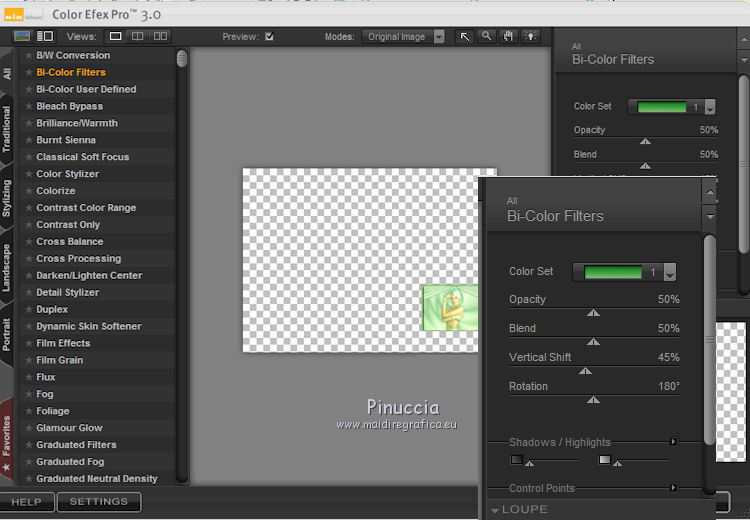Click the image thumbnail in preview canvas
This screenshot has width=750, height=520.
[x=450, y=308]
